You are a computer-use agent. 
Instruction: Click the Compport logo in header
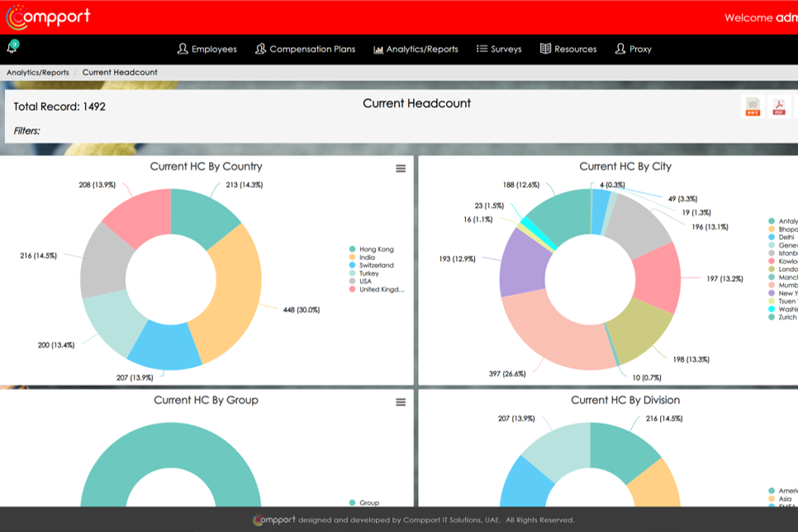pyautogui.click(x=48, y=17)
